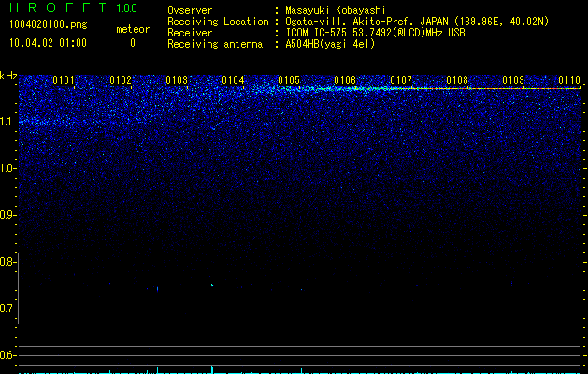Screen dimensions: 588x374
Task: Click the Receiving antenna label
Action: point(215,44)
